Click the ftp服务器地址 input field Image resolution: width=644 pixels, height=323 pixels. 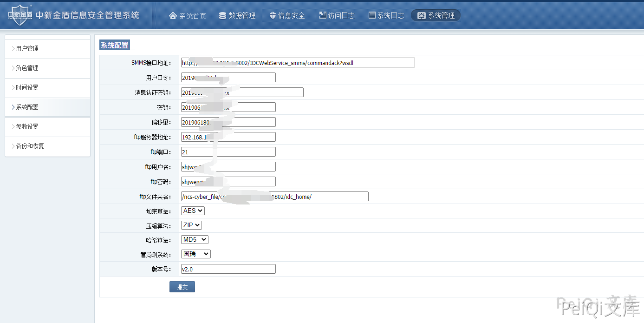pyautogui.click(x=228, y=137)
